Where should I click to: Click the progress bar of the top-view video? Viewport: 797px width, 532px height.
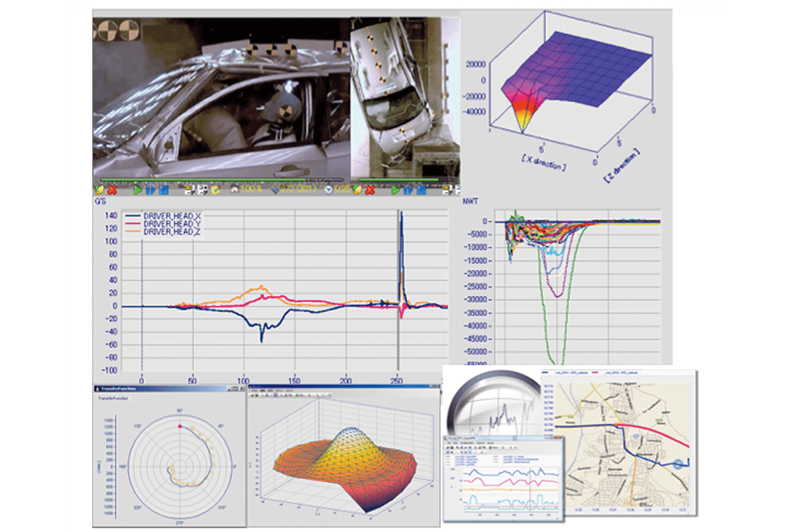coord(398,181)
